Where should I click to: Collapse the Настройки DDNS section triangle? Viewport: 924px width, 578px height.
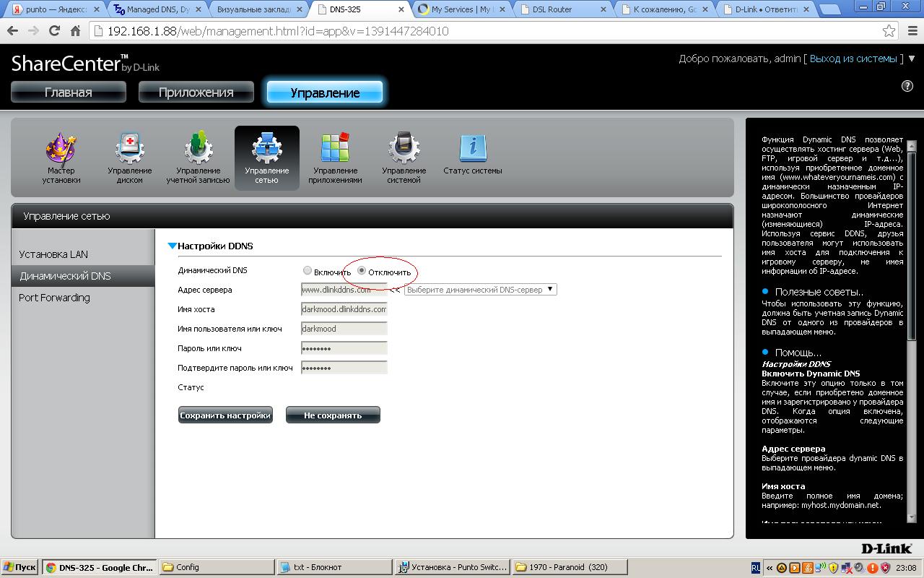172,246
